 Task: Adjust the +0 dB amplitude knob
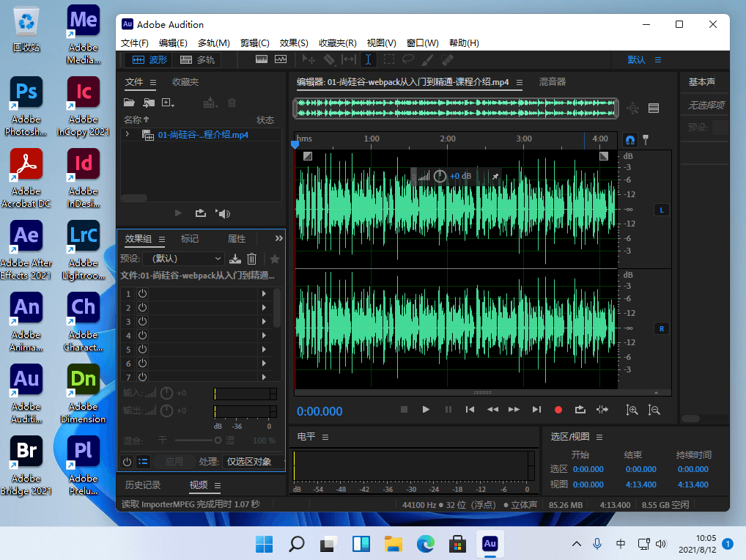(x=440, y=176)
